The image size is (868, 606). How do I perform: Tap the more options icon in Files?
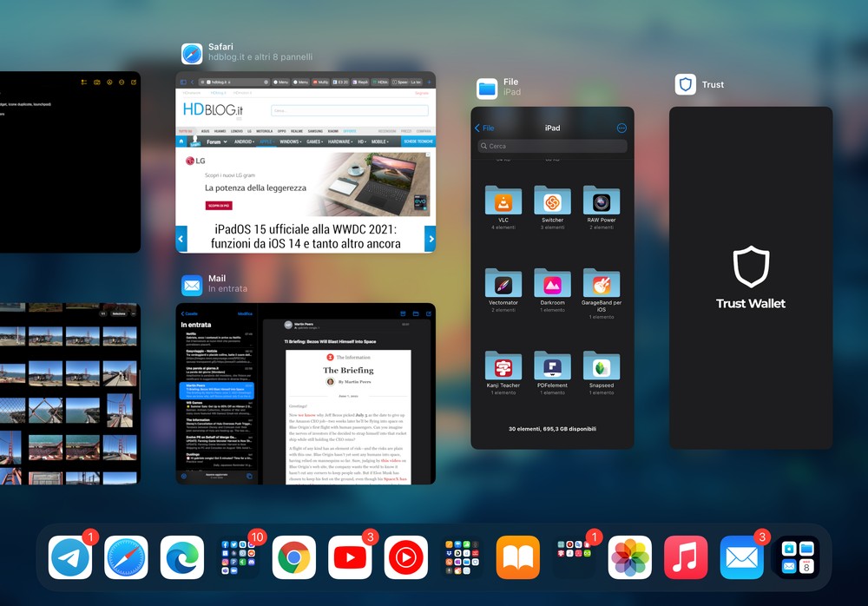621,128
